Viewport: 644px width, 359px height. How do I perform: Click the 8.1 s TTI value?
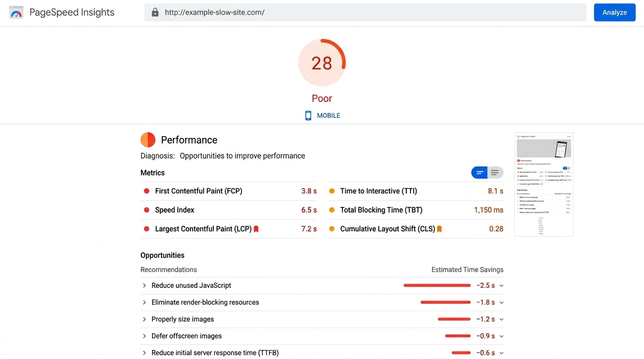pos(496,191)
